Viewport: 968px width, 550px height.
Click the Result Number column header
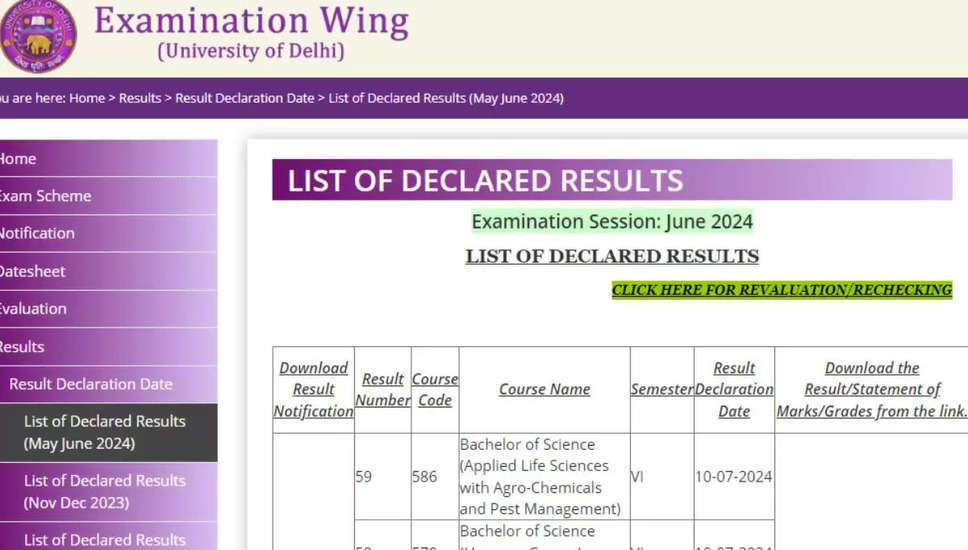tap(382, 389)
